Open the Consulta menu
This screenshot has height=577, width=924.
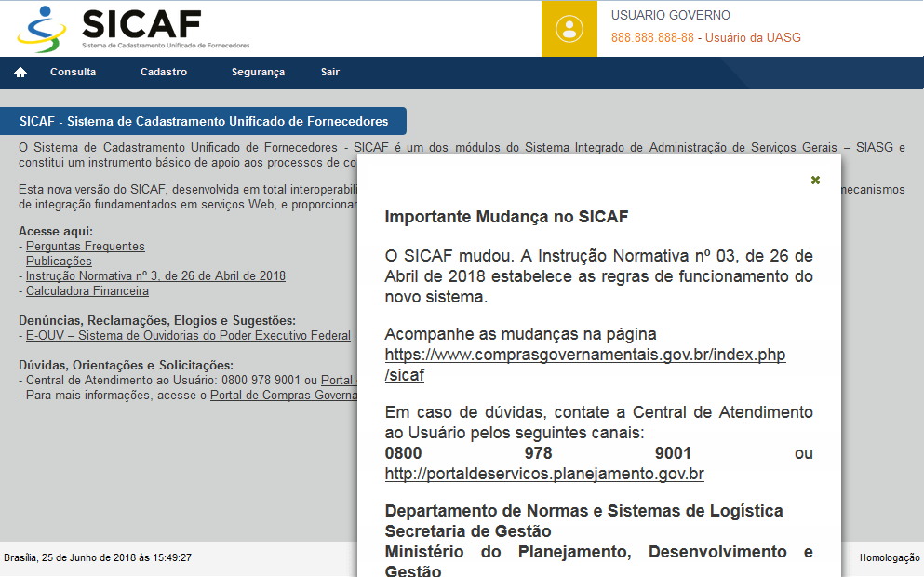coord(74,72)
